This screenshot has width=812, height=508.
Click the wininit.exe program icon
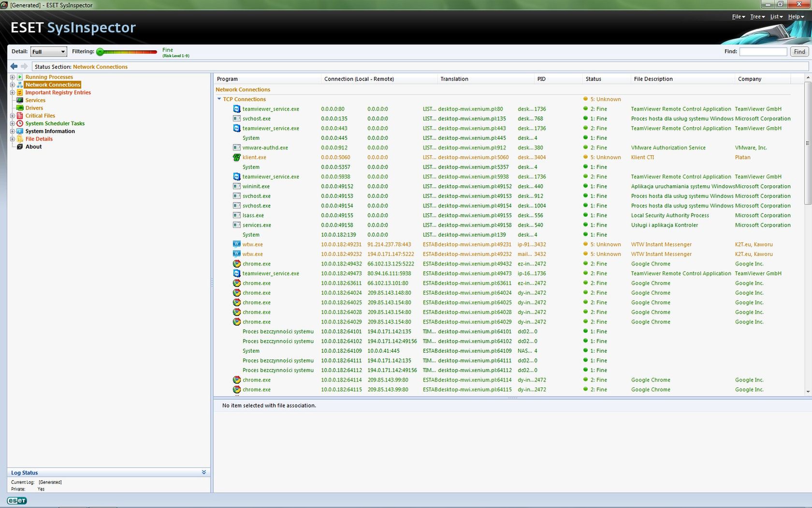pos(237,186)
